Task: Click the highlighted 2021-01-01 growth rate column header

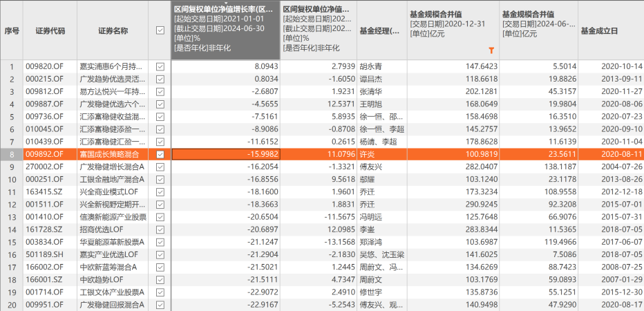Action: 225,30
